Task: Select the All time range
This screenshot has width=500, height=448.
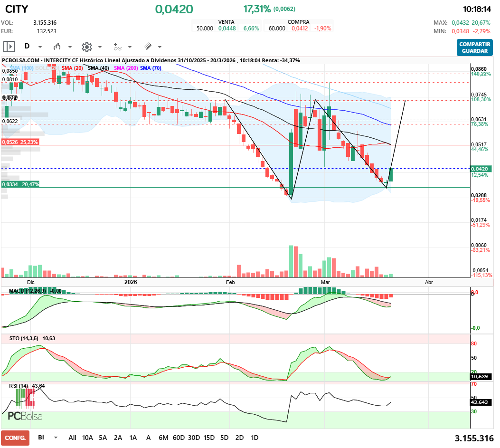Action: tap(72, 438)
